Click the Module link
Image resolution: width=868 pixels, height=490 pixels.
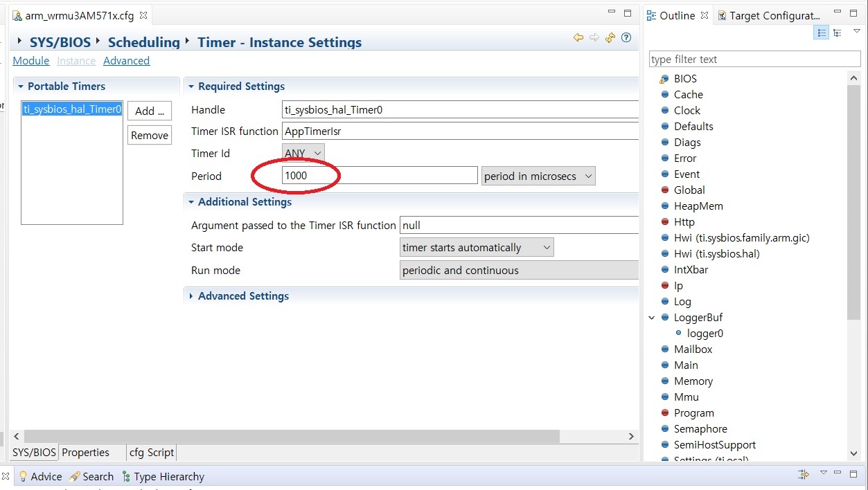[31, 61]
